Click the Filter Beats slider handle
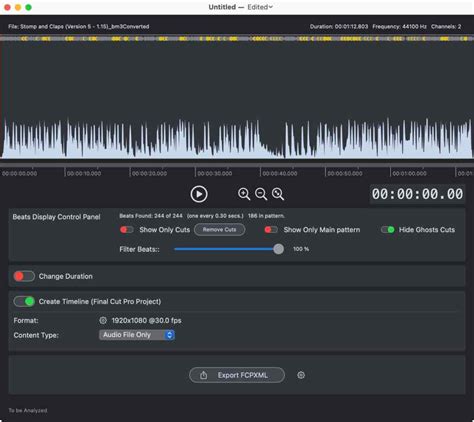474x422 pixels. 279,249
